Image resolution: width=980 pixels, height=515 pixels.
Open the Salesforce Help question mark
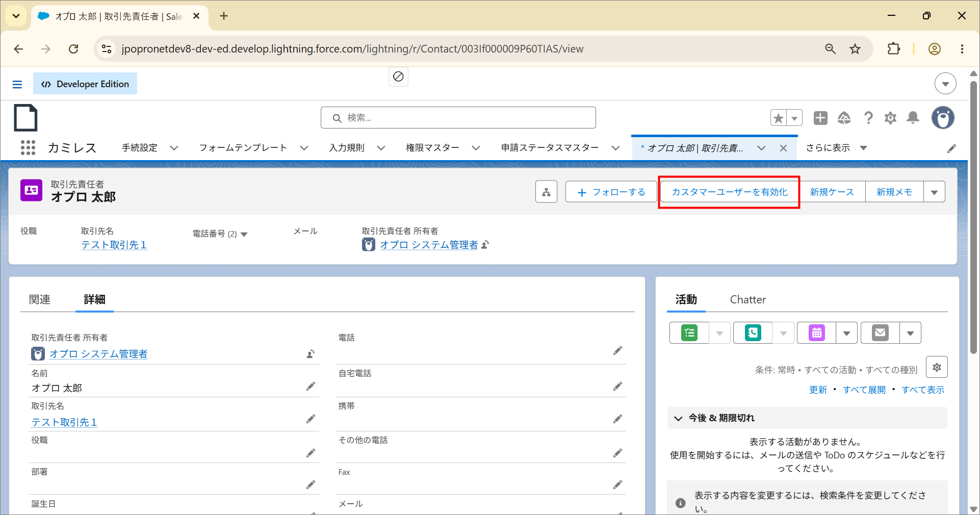tap(868, 118)
